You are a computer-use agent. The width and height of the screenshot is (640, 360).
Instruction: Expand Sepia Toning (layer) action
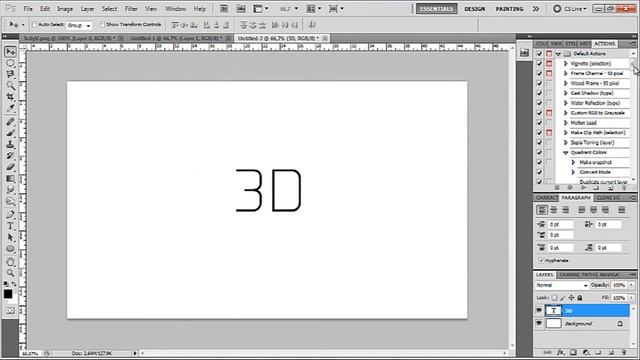(566, 142)
